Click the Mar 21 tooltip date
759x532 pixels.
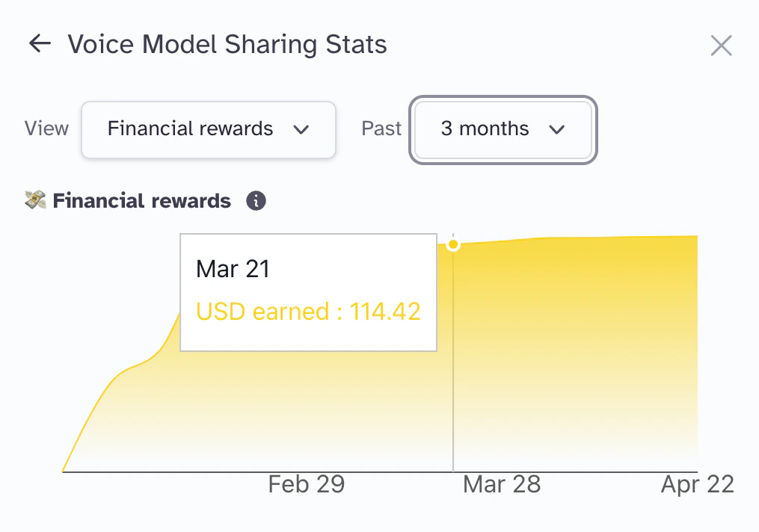tap(233, 269)
